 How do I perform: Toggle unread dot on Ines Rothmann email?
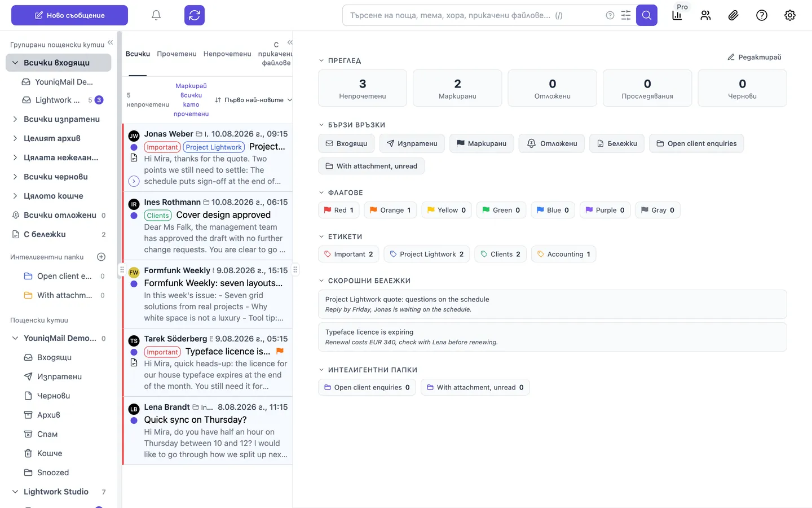134,216
